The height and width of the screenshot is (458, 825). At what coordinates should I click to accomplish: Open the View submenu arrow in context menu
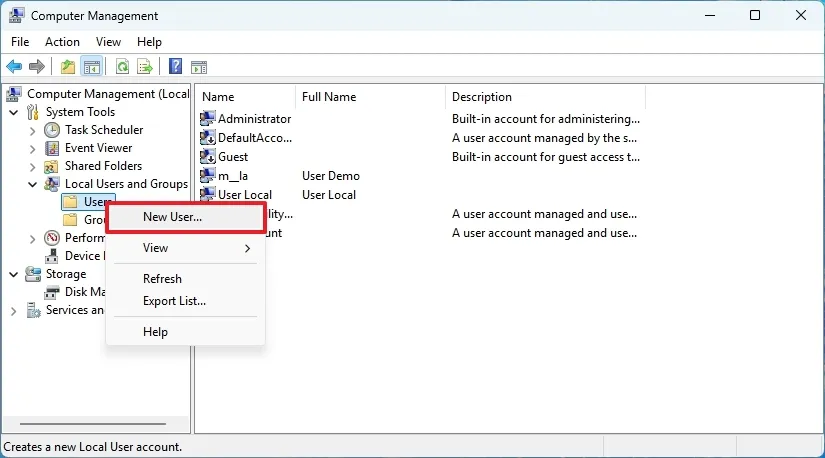247,248
